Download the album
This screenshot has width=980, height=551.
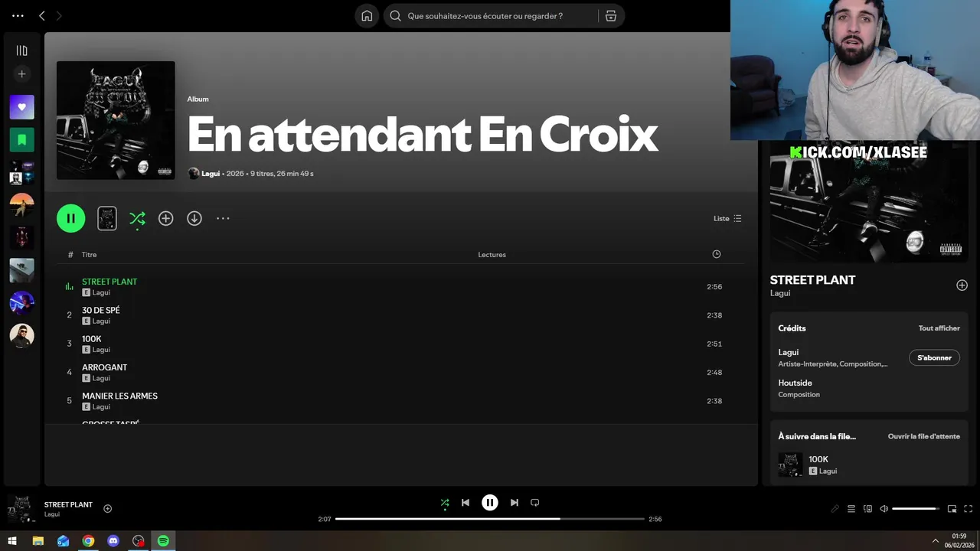[194, 218]
